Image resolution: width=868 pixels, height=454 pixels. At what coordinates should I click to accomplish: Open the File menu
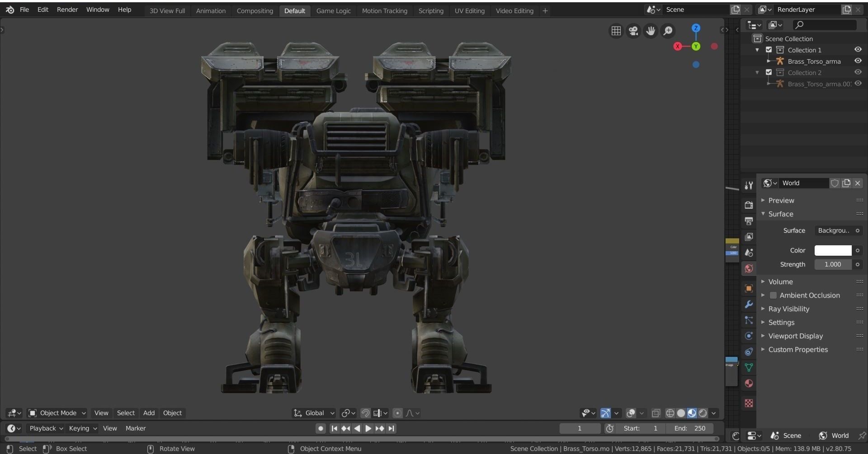[24, 9]
